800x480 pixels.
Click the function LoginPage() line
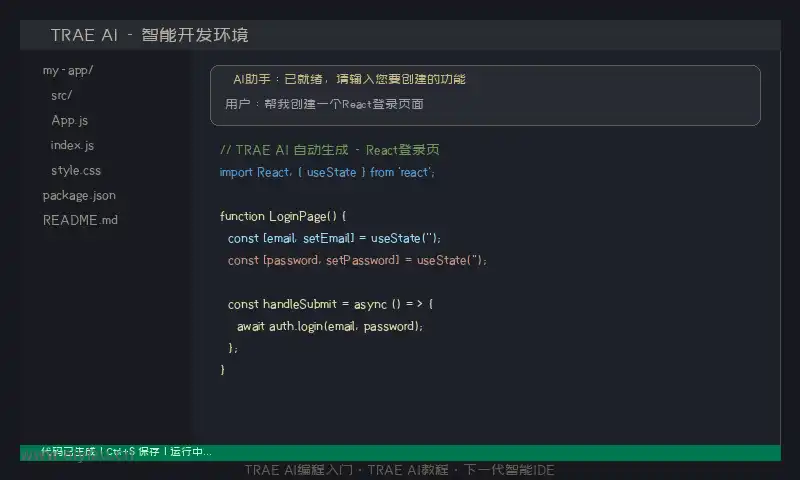pos(283,216)
